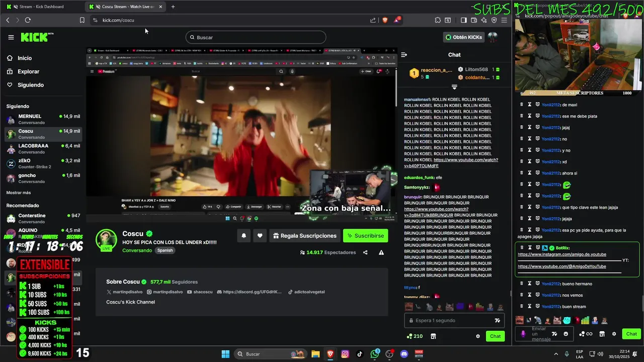
Task: Expand the chat leaderboard chevron
Action: pyautogui.click(x=454, y=87)
